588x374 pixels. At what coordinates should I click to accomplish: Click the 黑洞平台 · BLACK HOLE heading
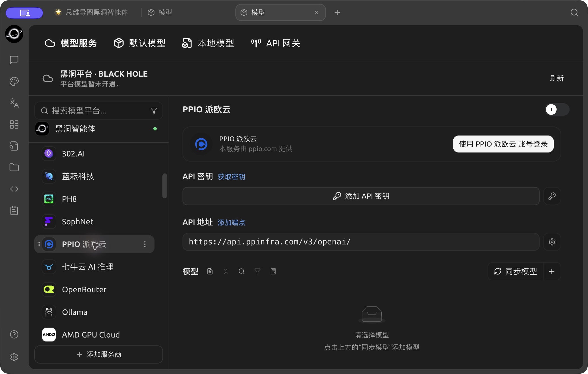pos(104,74)
